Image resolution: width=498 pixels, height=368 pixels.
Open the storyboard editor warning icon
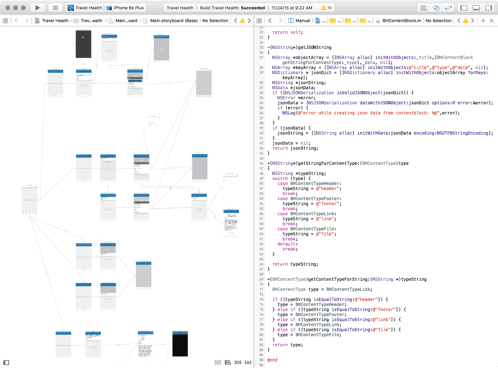coord(242,21)
